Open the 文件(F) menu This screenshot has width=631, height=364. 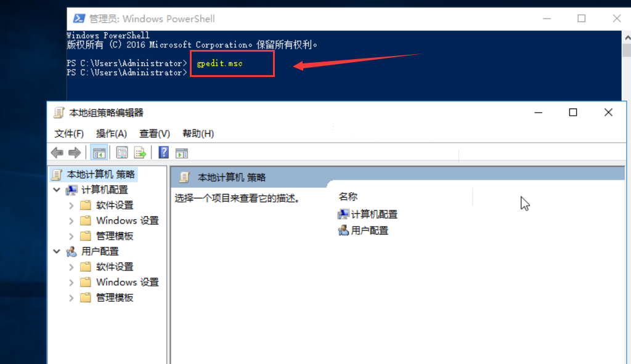click(69, 134)
